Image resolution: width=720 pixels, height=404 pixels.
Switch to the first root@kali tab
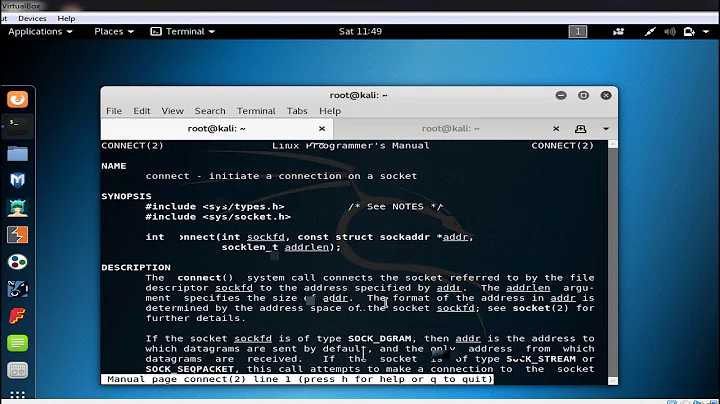tap(217, 129)
